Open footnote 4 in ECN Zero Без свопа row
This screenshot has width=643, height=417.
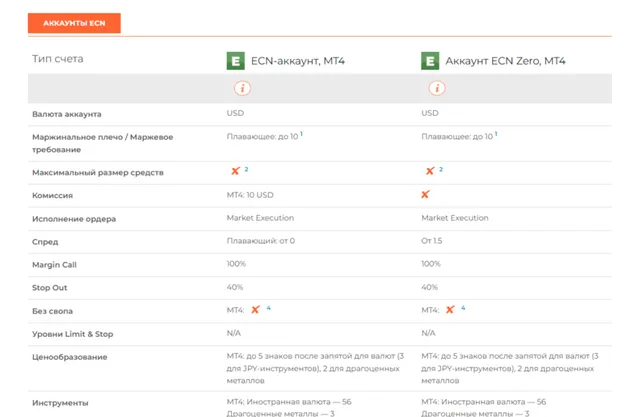pos(463,308)
